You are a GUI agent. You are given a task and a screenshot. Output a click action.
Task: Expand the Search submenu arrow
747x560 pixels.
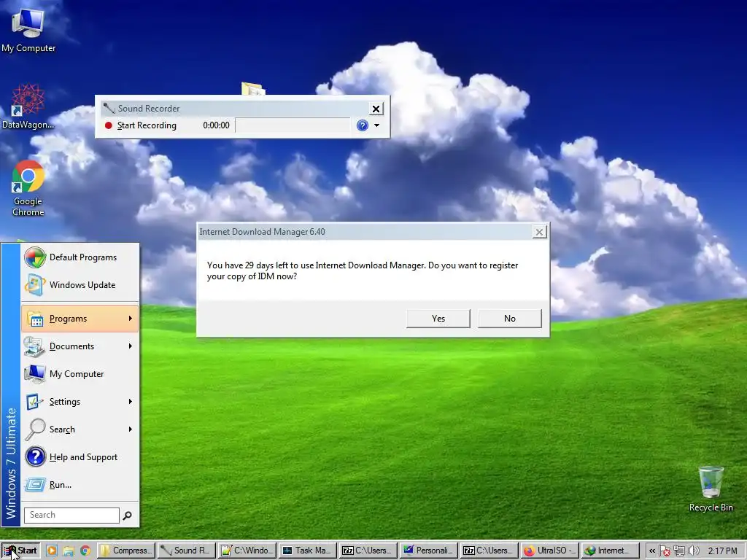pyautogui.click(x=130, y=429)
